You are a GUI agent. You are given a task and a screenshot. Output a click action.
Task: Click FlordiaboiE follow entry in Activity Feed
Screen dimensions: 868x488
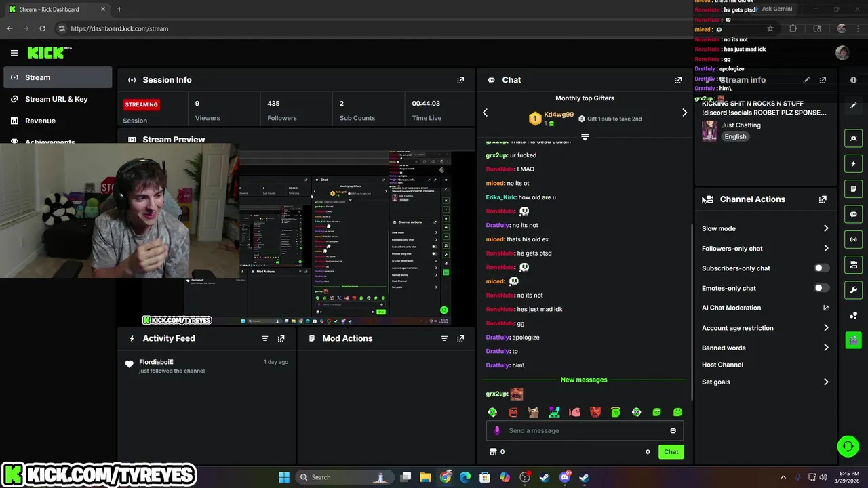(207, 366)
